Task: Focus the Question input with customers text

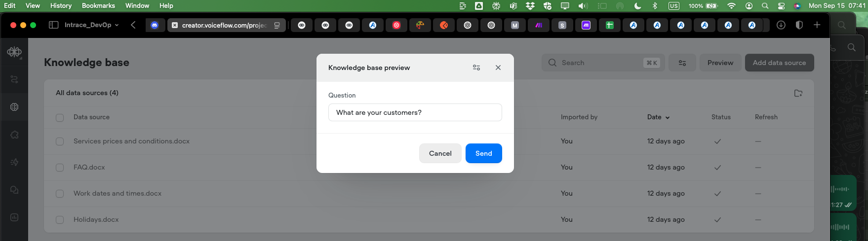Action: [415, 112]
